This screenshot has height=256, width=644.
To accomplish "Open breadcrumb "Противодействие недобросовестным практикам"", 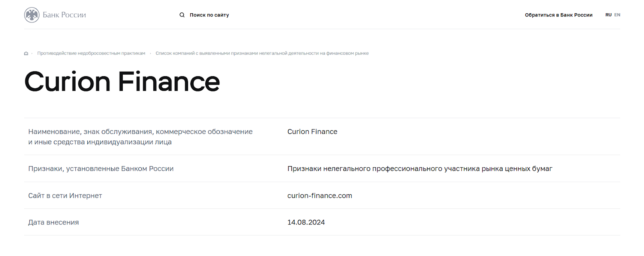I will coord(91,53).
